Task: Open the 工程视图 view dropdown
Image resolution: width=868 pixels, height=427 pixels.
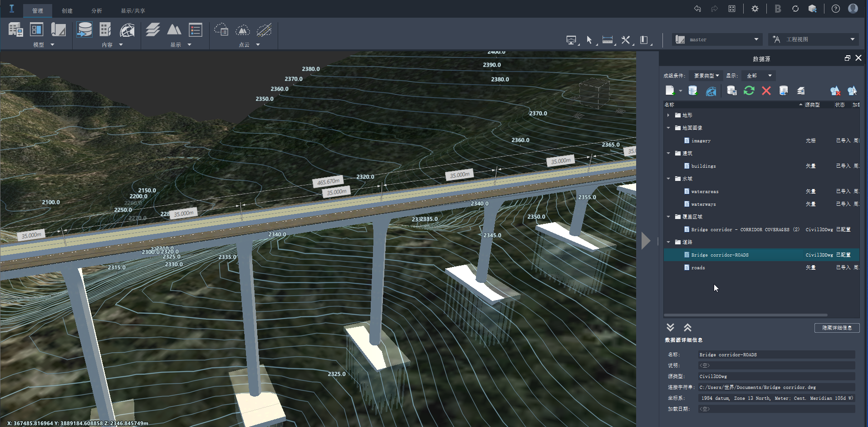Action: [x=813, y=39]
